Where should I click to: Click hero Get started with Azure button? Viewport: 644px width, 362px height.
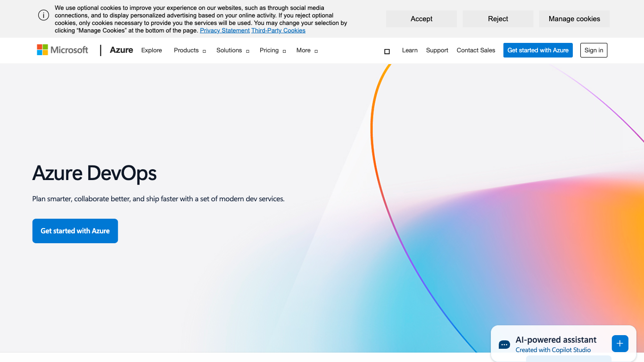click(75, 231)
